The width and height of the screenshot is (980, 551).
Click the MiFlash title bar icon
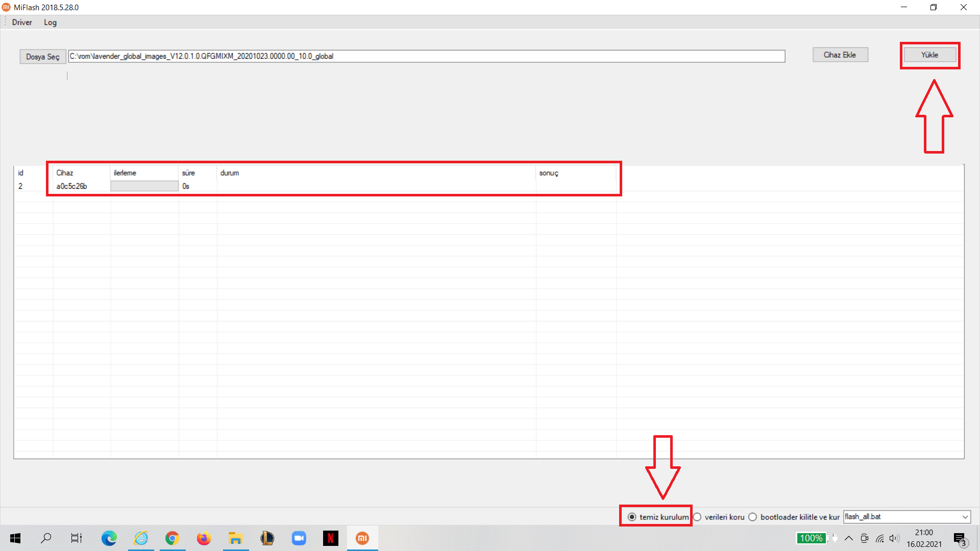click(x=6, y=7)
